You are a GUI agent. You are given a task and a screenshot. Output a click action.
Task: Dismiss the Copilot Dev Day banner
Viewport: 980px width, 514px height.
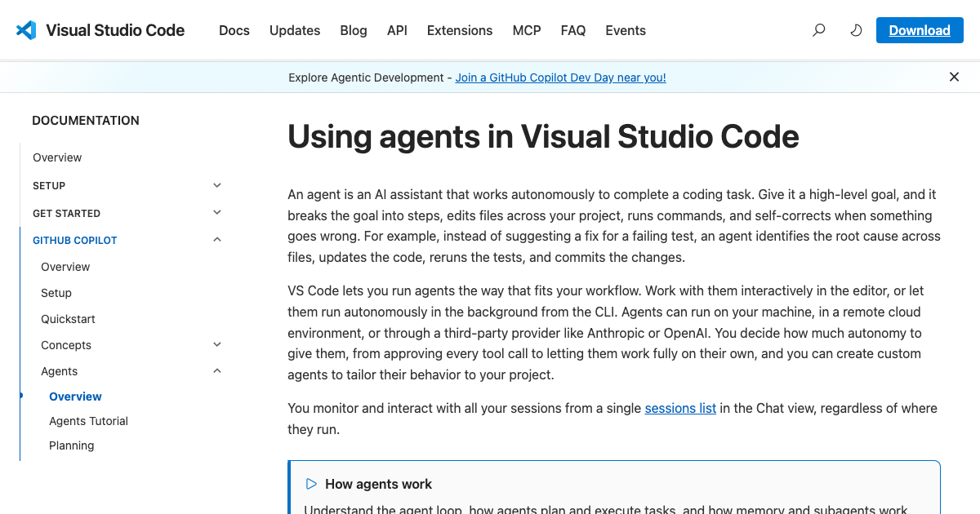click(x=954, y=77)
